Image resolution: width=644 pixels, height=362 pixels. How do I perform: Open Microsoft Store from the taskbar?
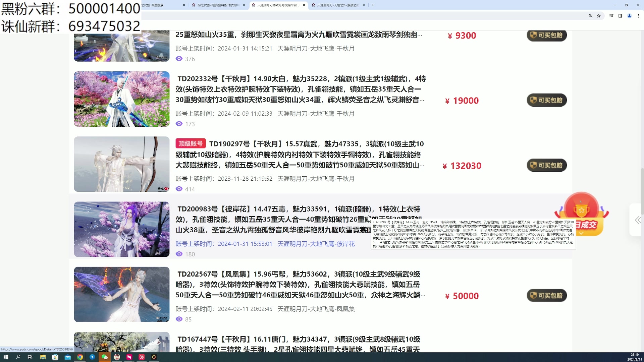point(55,357)
